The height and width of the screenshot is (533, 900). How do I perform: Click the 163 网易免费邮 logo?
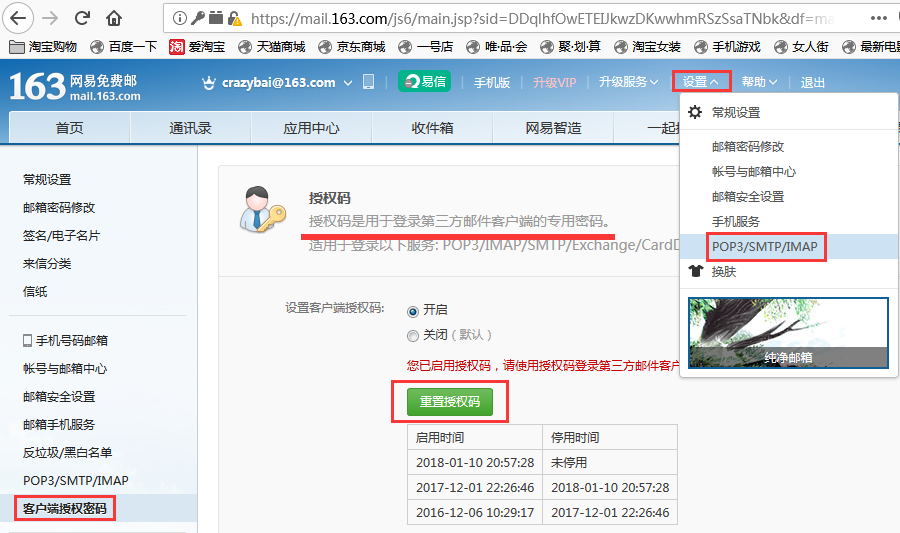[x=75, y=87]
